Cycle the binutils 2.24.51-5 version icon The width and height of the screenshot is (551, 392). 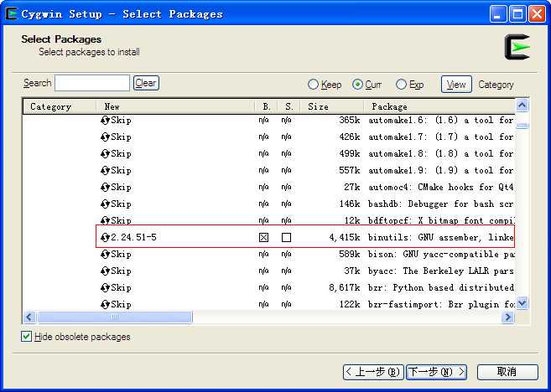pos(105,238)
